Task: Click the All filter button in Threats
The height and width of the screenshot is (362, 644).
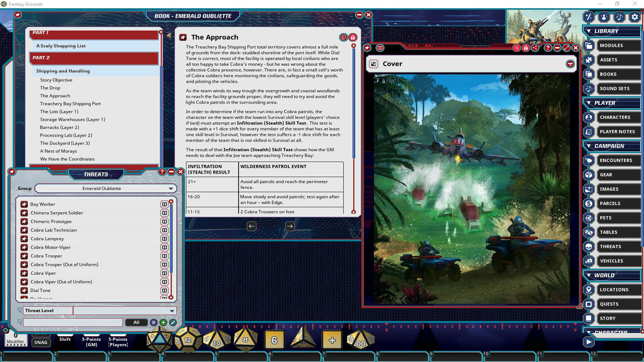Action: 136,322
